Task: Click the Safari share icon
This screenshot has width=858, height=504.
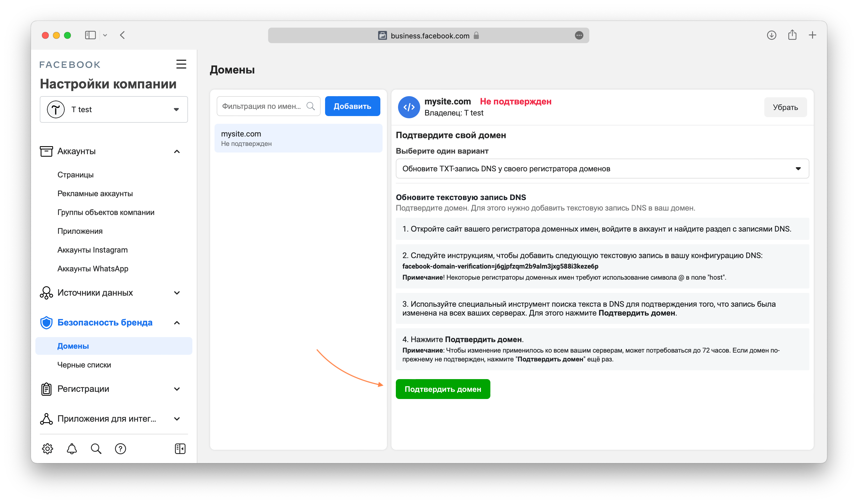Action: pos(792,35)
